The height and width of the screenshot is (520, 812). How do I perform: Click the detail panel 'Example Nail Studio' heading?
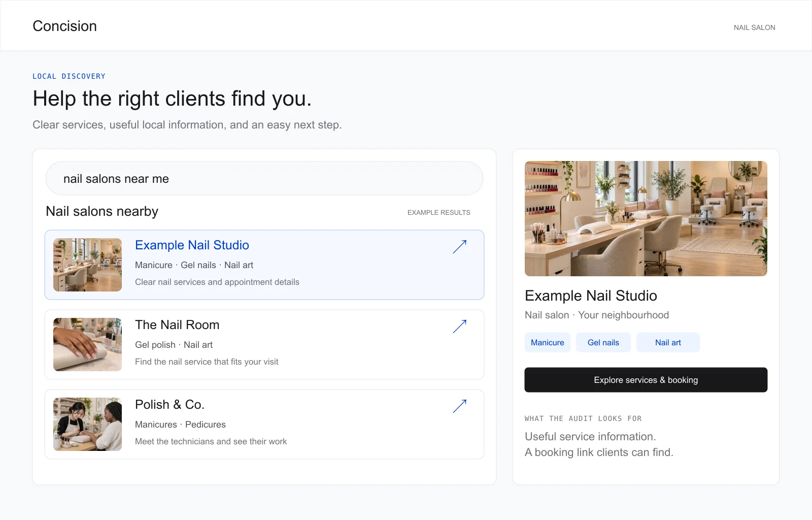coord(591,296)
